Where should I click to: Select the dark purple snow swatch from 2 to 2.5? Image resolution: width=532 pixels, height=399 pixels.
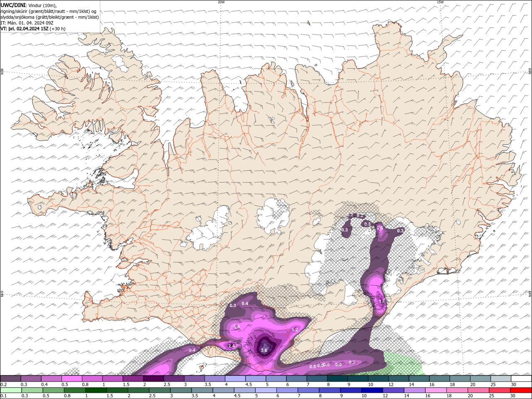click(x=153, y=379)
